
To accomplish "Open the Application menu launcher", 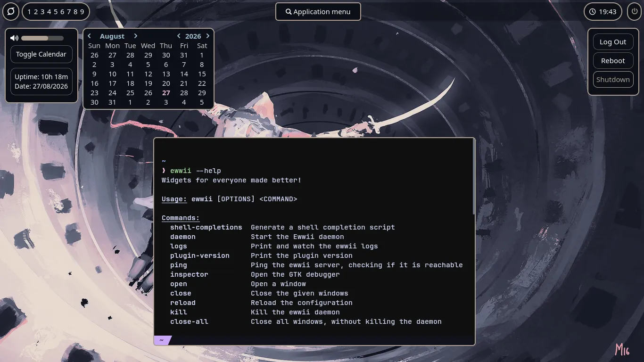I will 318,12.
